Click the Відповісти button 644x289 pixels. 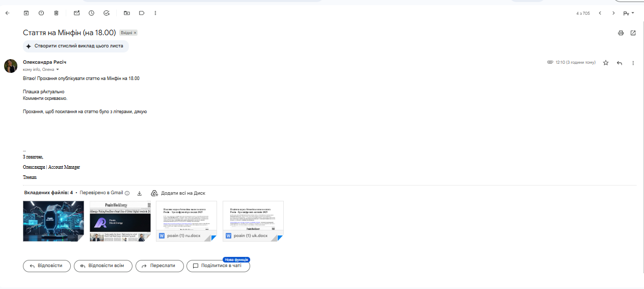click(46, 266)
